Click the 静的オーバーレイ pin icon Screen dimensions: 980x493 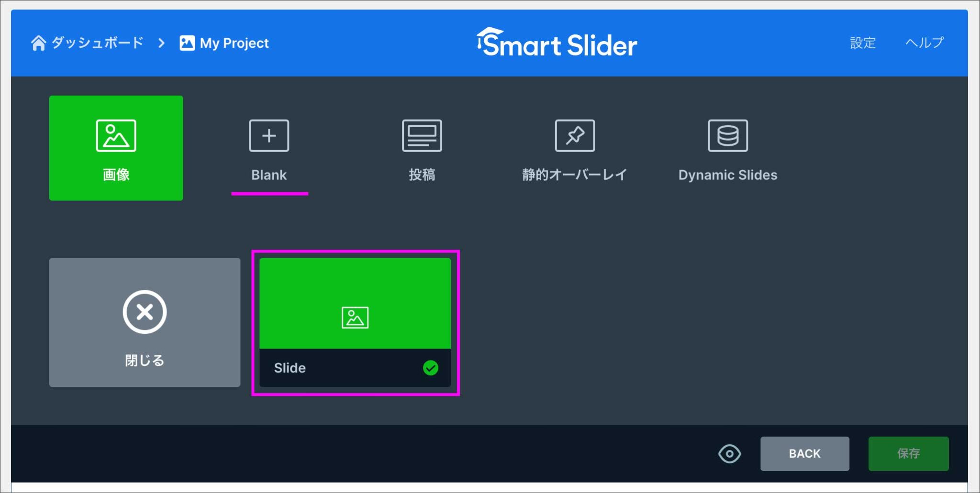tap(575, 135)
